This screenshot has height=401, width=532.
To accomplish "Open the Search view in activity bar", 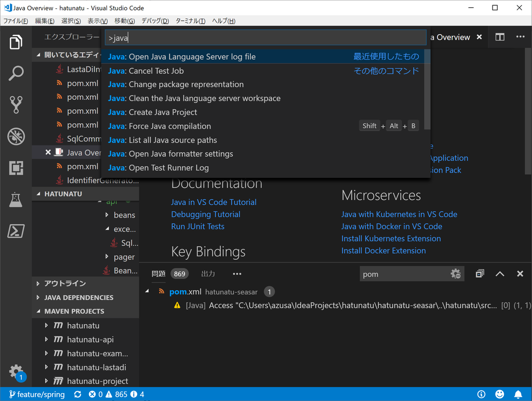I will point(16,73).
